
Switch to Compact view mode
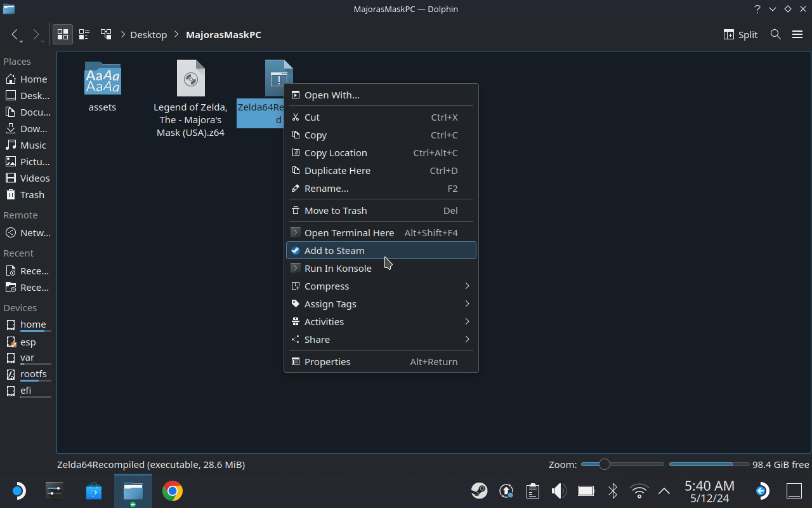[84, 35]
